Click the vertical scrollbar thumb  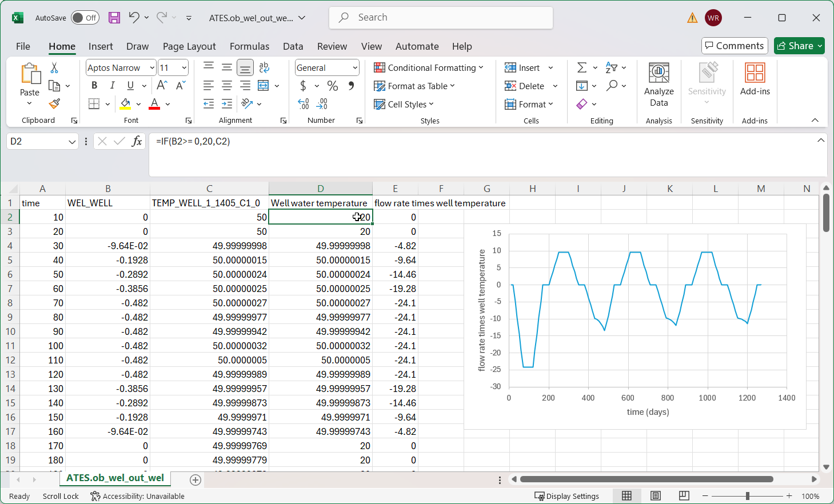tap(826, 213)
